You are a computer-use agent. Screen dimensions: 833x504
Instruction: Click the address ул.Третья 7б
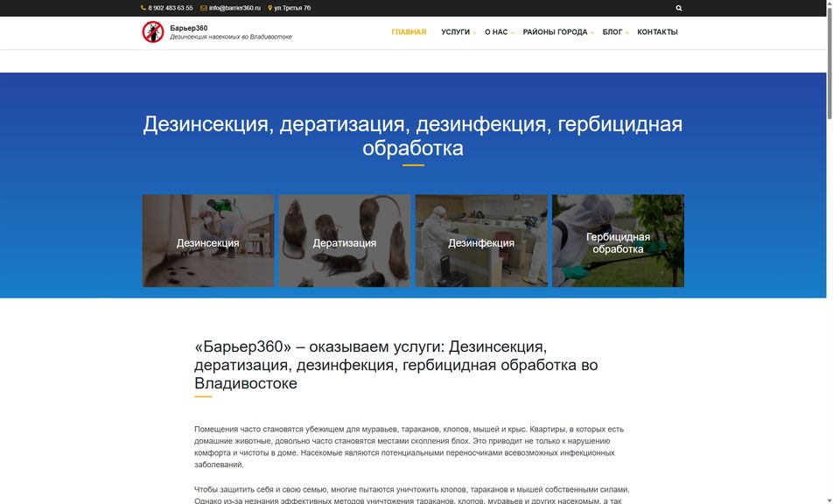click(x=292, y=8)
